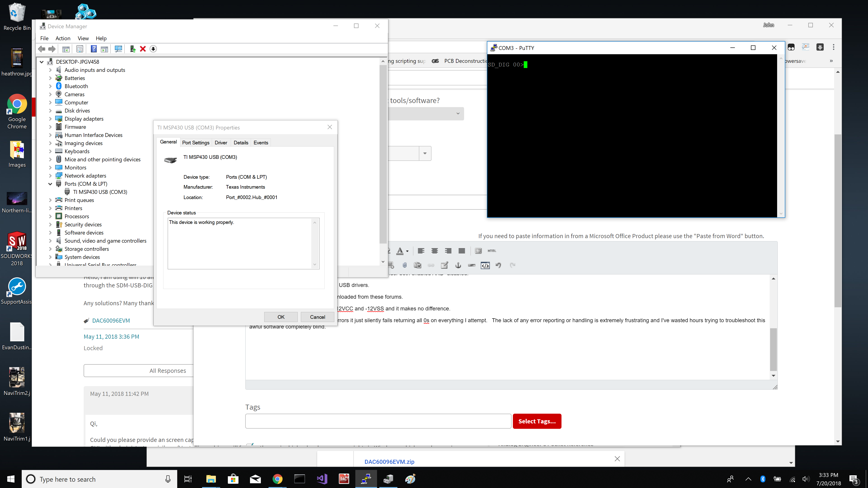Expand Audio inputs and outputs node
868x488 pixels.
coord(50,70)
